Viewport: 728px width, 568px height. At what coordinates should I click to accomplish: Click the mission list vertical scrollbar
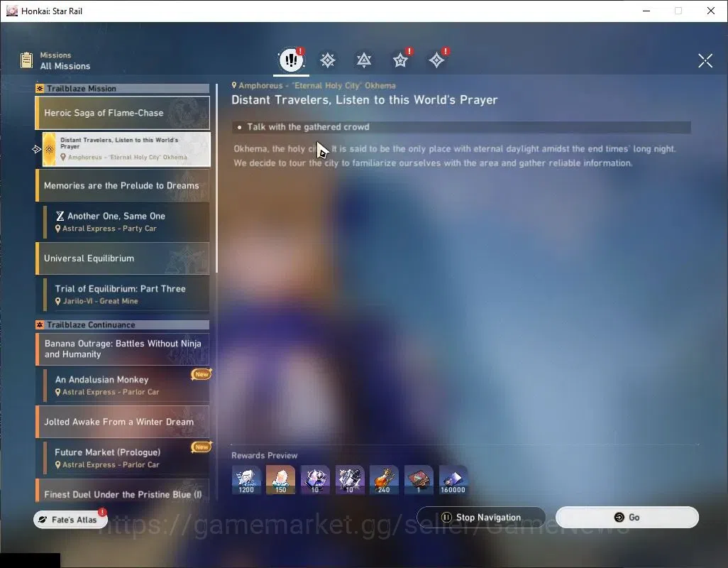pyautogui.click(x=217, y=179)
